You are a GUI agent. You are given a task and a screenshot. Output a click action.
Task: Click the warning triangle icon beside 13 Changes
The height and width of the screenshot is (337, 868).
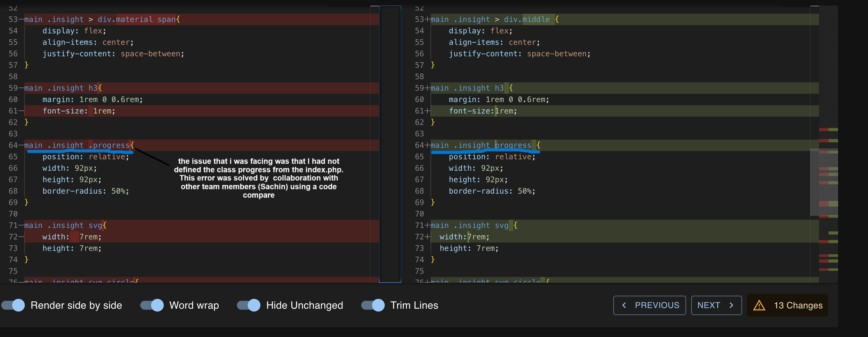click(x=759, y=305)
